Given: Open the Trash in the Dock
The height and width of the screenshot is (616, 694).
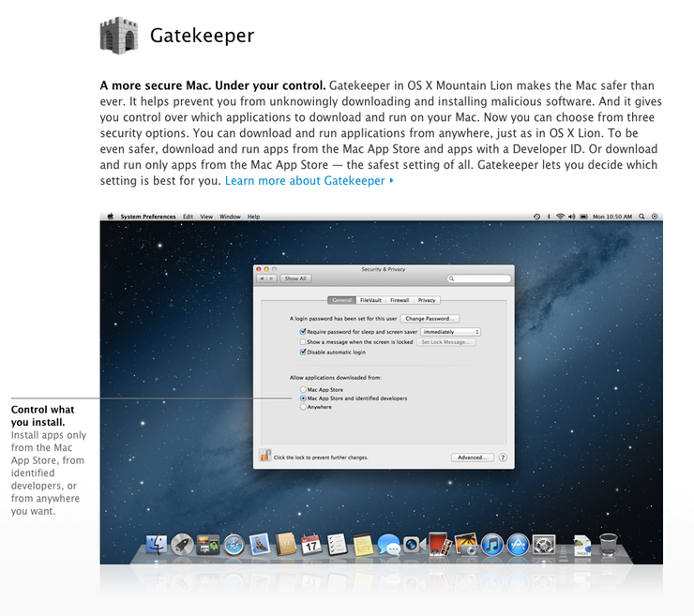Looking at the screenshot, I should pos(608,545).
